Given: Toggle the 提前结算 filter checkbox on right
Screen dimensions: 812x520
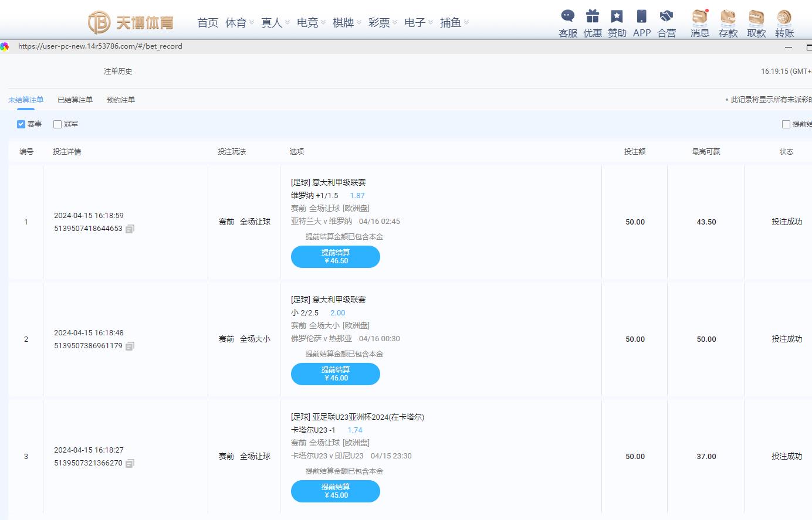Looking at the screenshot, I should pos(786,124).
